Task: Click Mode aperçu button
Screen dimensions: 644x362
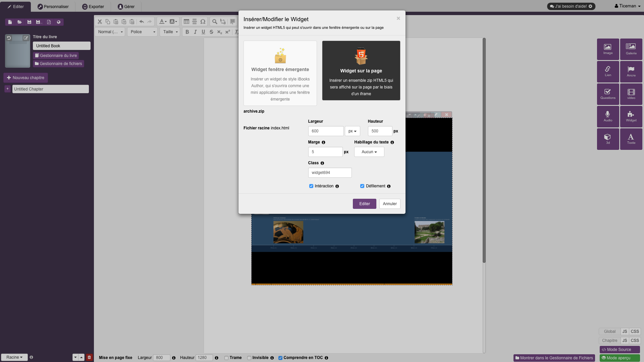Action: (620, 358)
